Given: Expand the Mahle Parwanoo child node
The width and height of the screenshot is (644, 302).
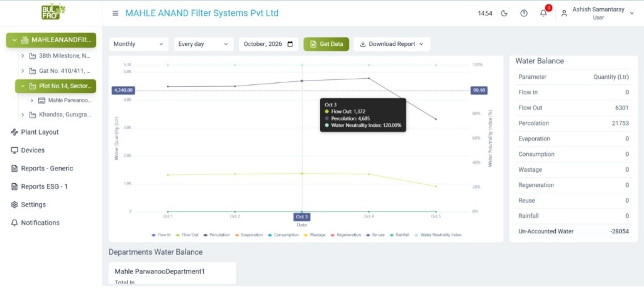Looking at the screenshot, I should point(31,100).
